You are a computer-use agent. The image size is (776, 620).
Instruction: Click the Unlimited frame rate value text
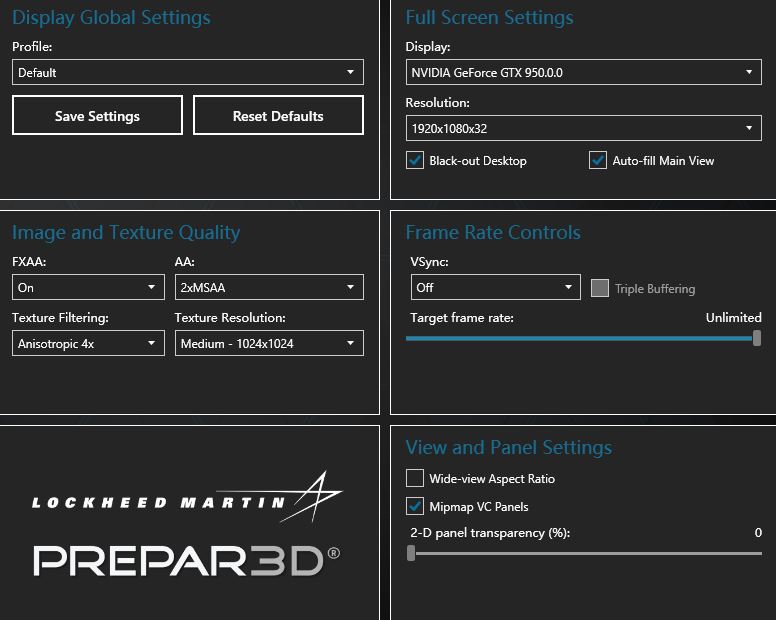pyautogui.click(x=733, y=318)
